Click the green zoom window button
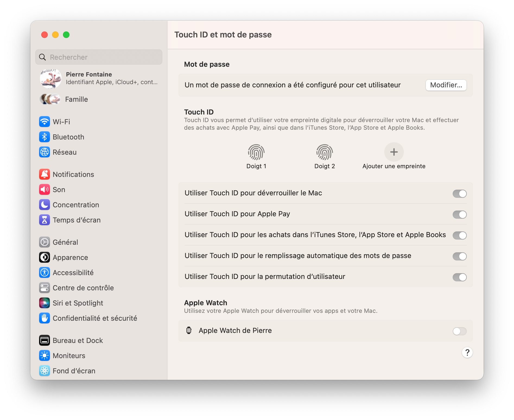This screenshot has height=420, width=514. [x=66, y=35]
